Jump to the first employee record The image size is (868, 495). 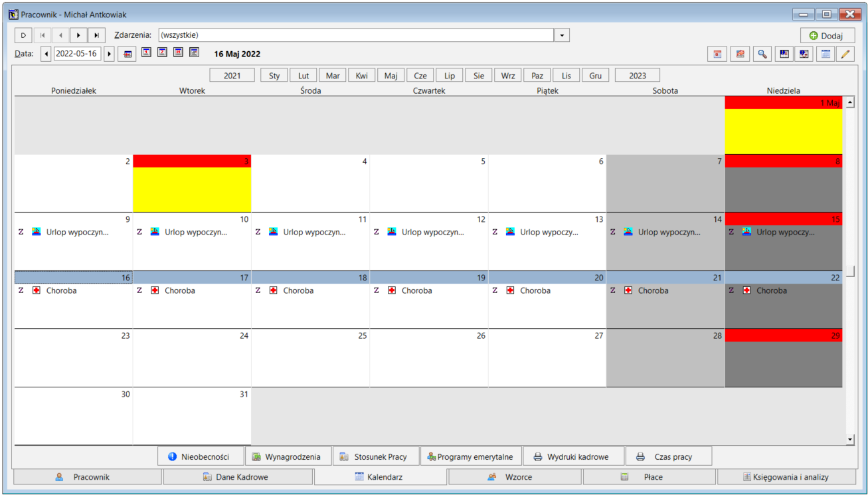click(43, 35)
